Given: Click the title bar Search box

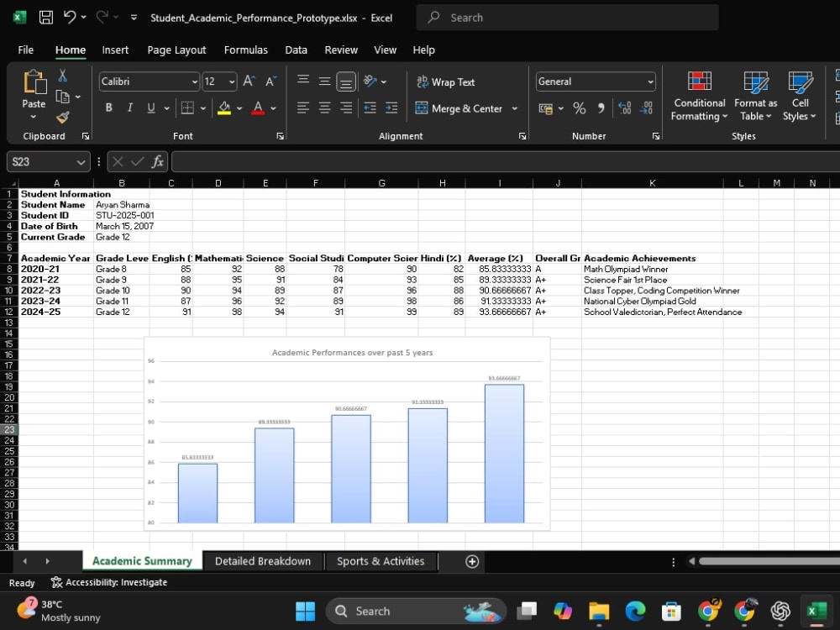Looking at the screenshot, I should tap(567, 18).
